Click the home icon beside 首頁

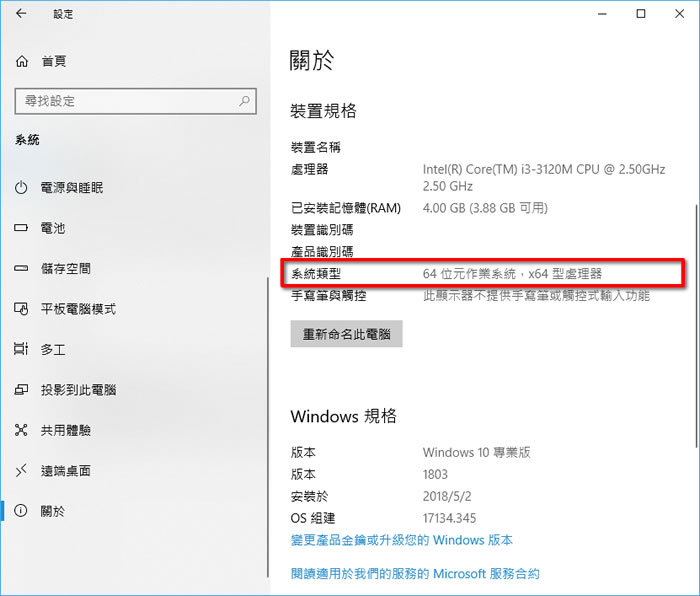[21, 61]
